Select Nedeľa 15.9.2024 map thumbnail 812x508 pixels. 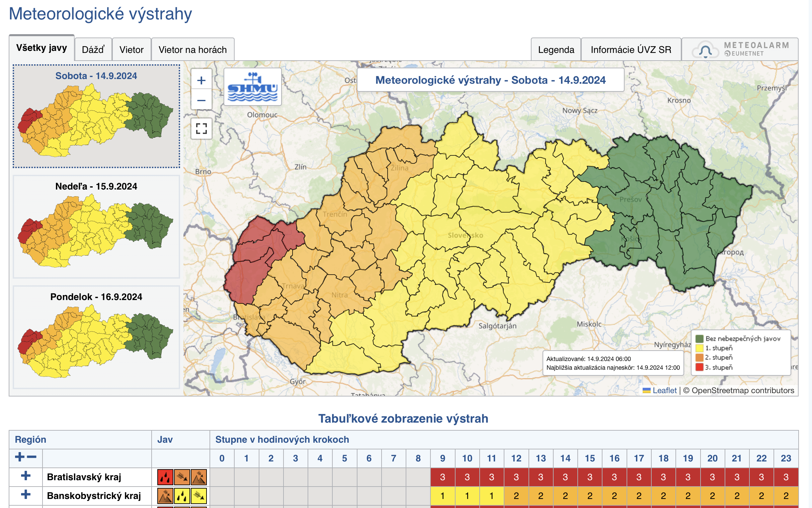click(x=96, y=226)
